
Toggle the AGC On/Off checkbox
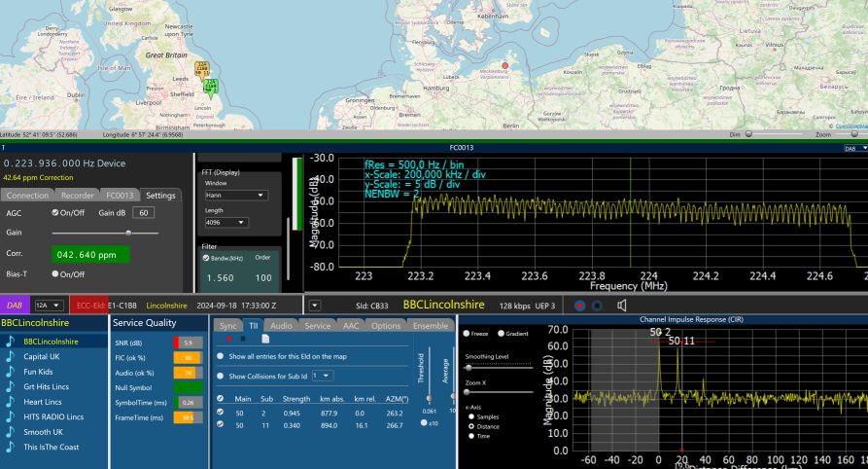pos(55,212)
